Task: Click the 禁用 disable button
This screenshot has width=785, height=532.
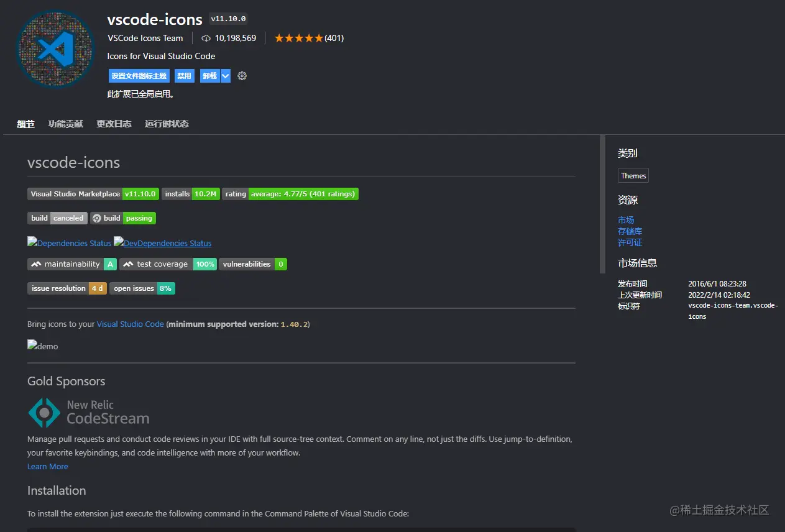Action: 185,76
